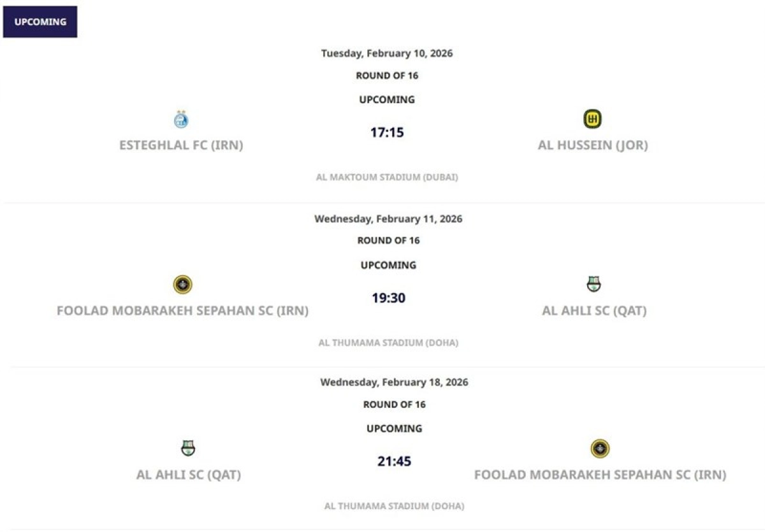Click Sepahan logo in the 19:30 match

pos(182,285)
